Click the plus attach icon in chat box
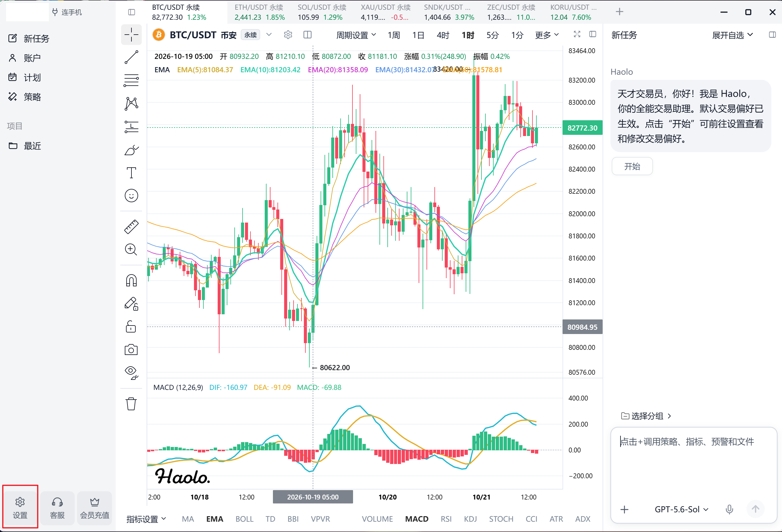Viewport: 782px width, 532px height. [624, 509]
